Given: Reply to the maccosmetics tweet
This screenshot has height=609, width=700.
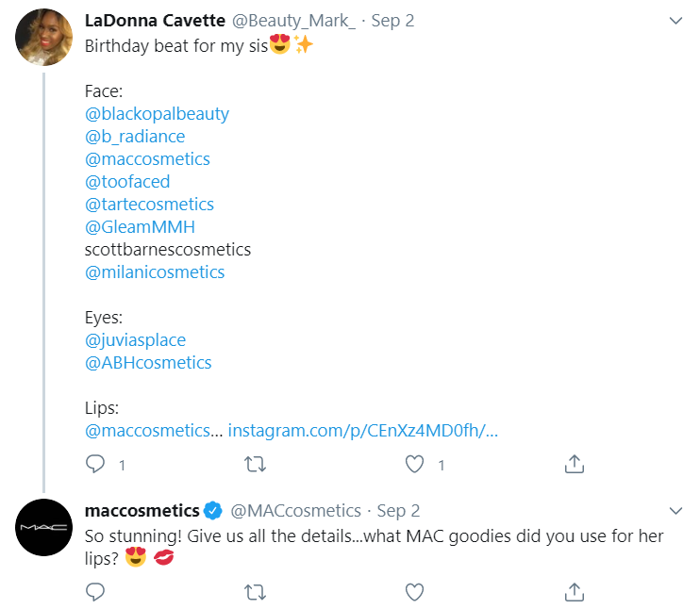Looking at the screenshot, I should click(95, 591).
